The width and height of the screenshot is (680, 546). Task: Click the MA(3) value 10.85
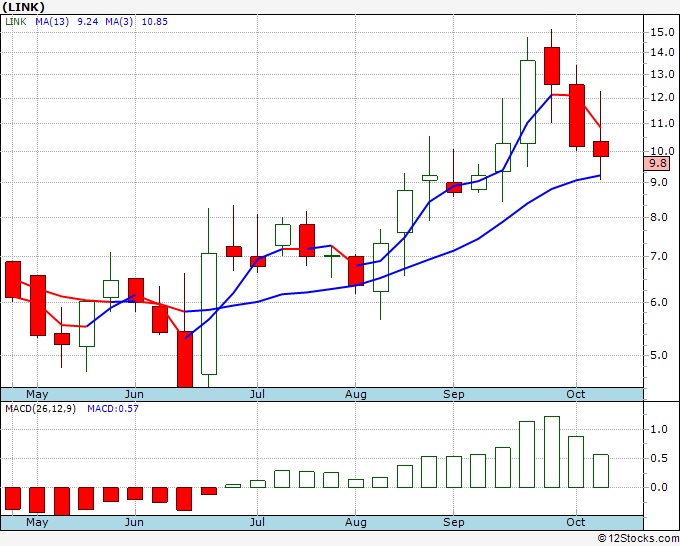[154, 22]
